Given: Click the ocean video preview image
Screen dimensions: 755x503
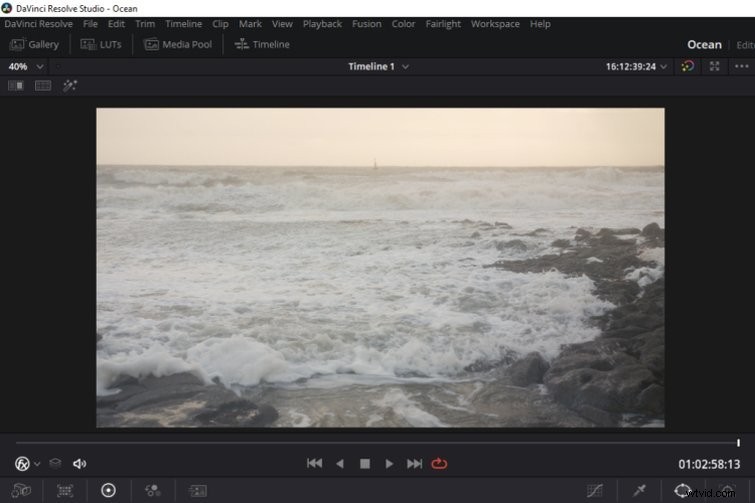Looking at the screenshot, I should [380, 268].
